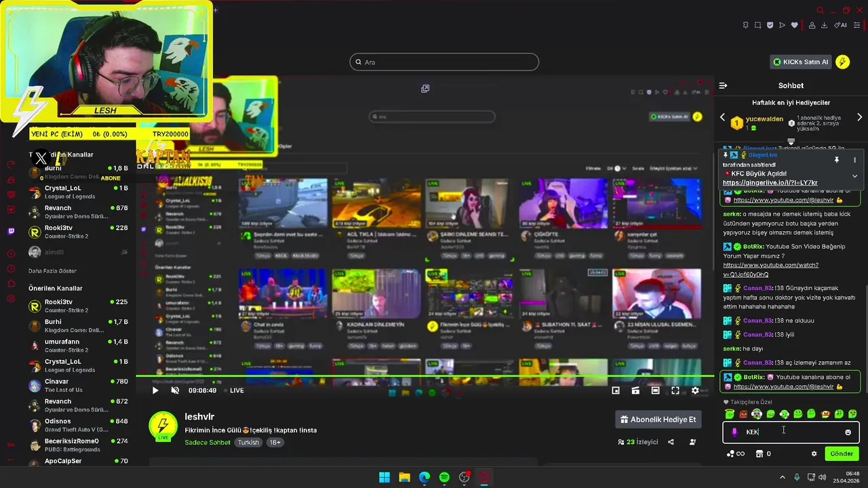Toggle theater mode in player
Viewport: 868px width, 488px height.
[655, 390]
